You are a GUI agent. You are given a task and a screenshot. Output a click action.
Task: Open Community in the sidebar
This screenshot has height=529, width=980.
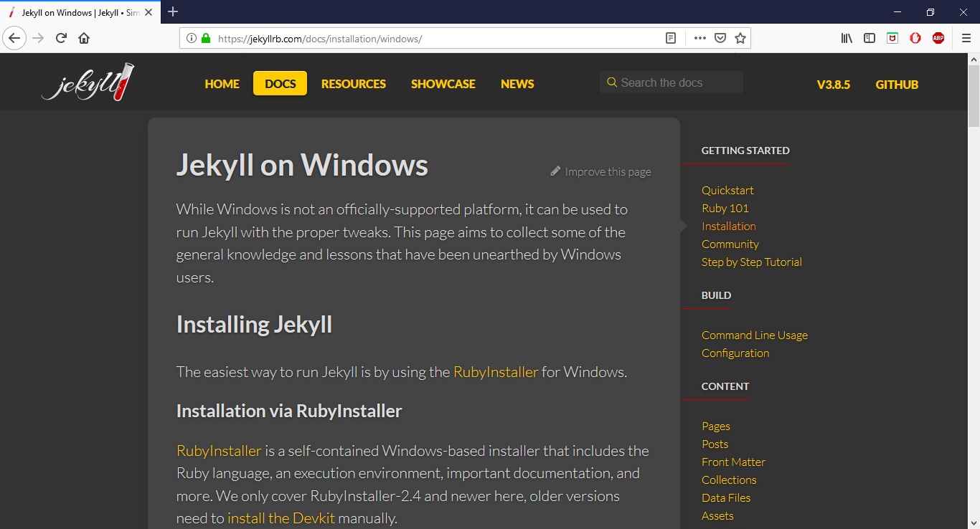click(x=730, y=244)
